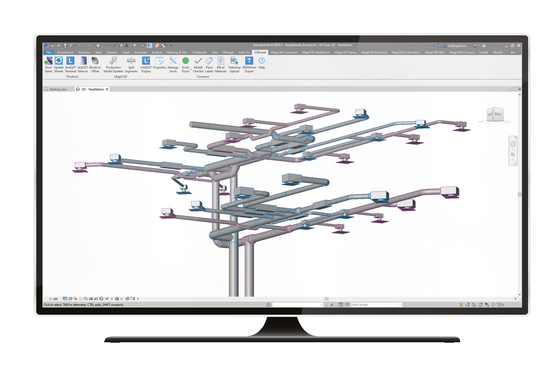
Task: Click the 1 : 100 view scale
Action: [x=53, y=299]
